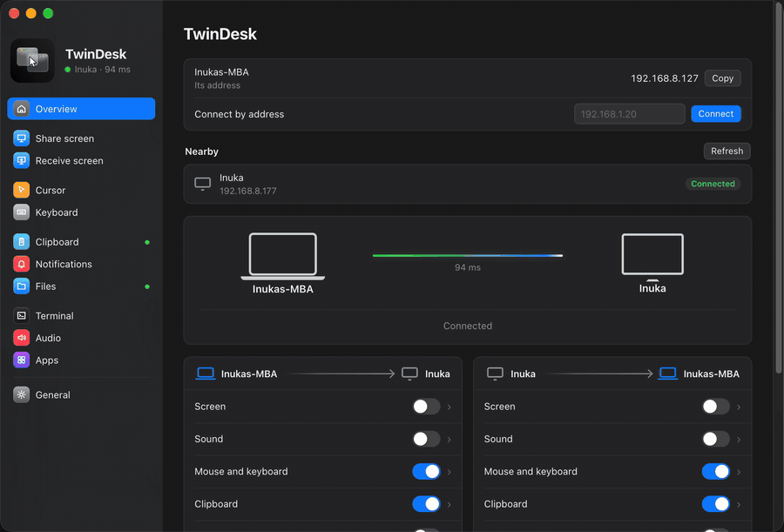
Task: Click the monitor icon in the left card header
Action: (409, 374)
